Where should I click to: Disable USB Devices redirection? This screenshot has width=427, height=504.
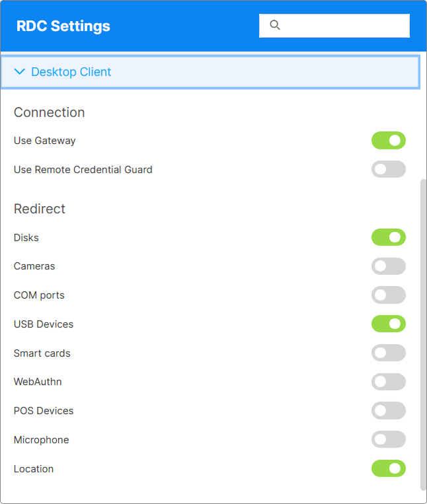pyautogui.click(x=388, y=324)
